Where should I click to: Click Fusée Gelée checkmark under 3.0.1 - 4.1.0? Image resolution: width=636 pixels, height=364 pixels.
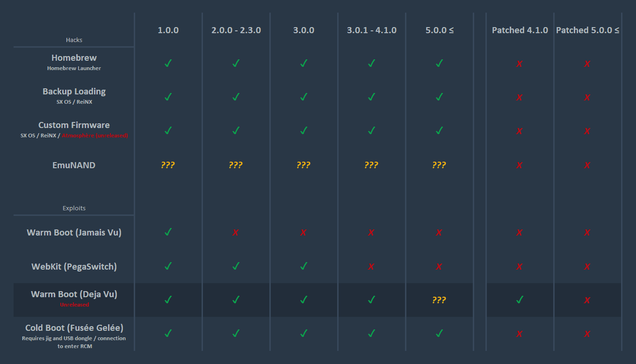pyautogui.click(x=372, y=333)
